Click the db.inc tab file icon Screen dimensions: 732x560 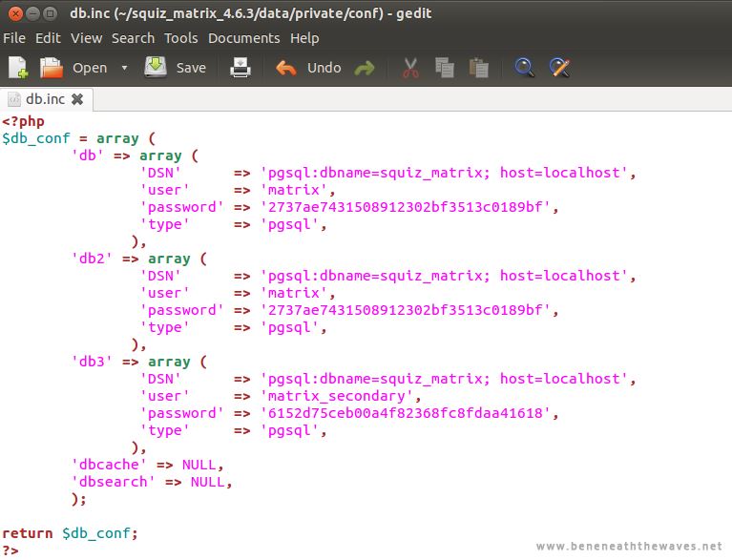tap(14, 99)
